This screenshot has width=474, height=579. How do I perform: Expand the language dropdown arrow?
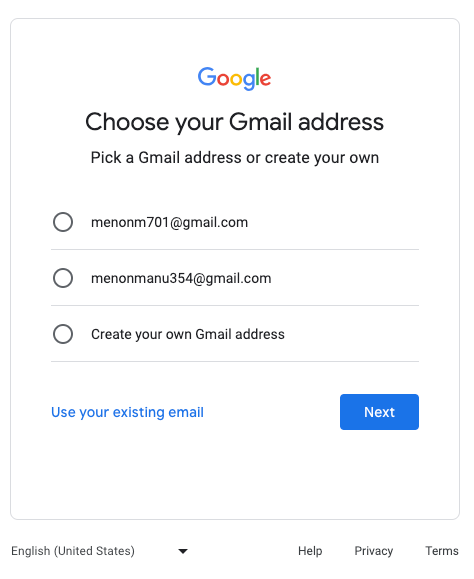(183, 551)
